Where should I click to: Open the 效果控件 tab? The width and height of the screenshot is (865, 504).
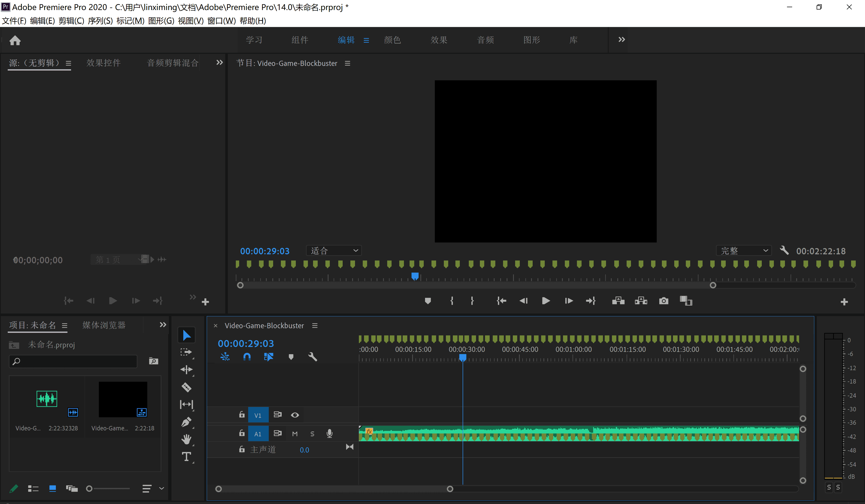point(103,63)
